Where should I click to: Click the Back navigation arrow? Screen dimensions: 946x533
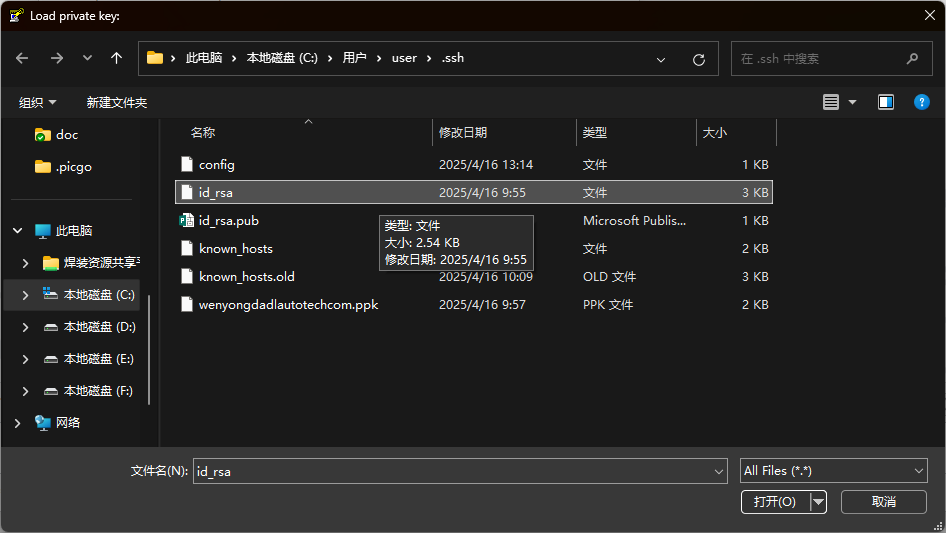tap(22, 58)
